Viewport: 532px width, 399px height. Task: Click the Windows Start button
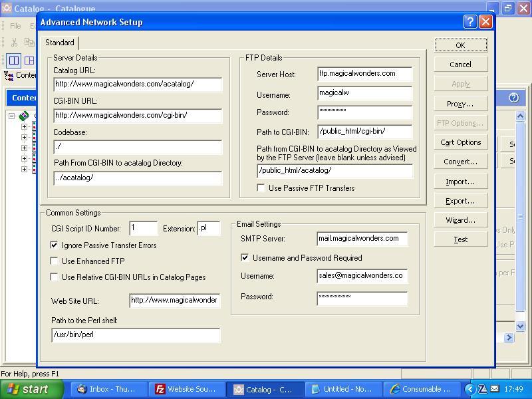click(31, 389)
